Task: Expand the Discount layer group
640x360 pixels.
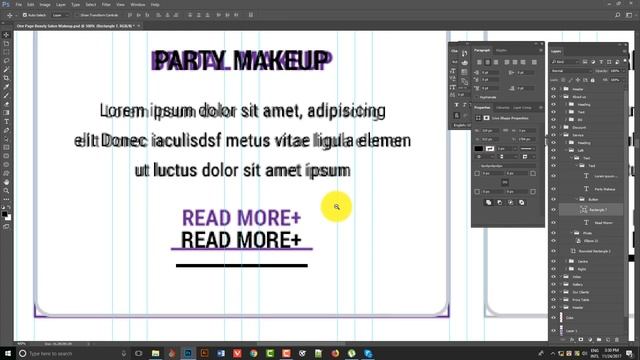Action: 561,127
